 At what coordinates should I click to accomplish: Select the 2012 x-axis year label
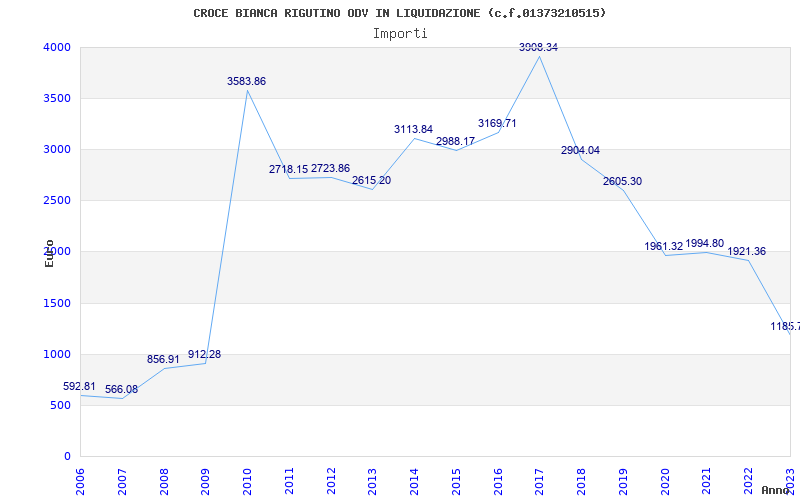331,482
